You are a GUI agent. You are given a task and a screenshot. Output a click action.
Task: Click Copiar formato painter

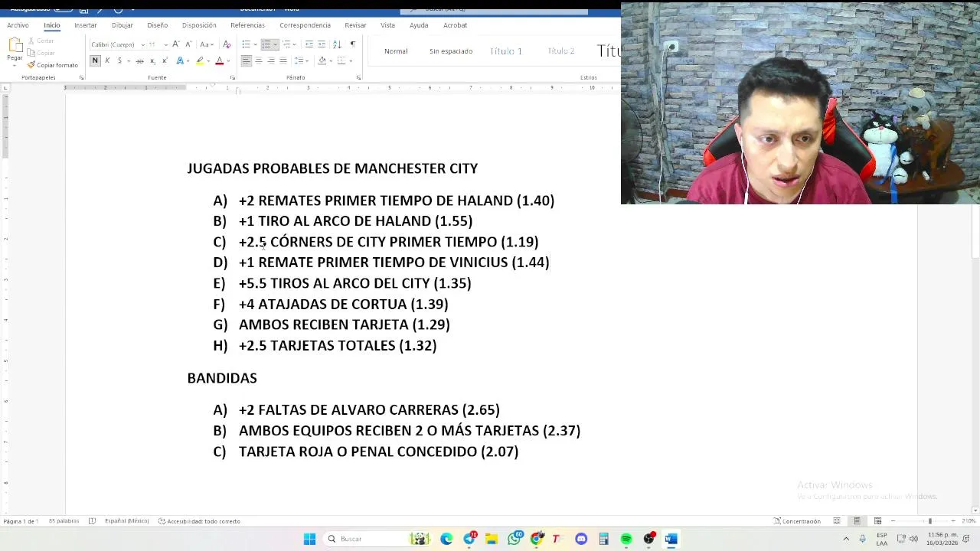point(53,65)
